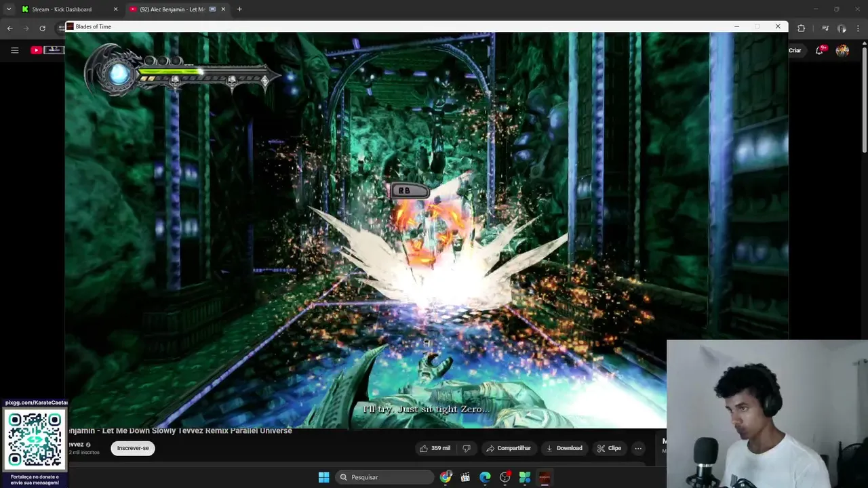The image size is (868, 488).
Task: Click the Compartilhar share button
Action: (509, 448)
